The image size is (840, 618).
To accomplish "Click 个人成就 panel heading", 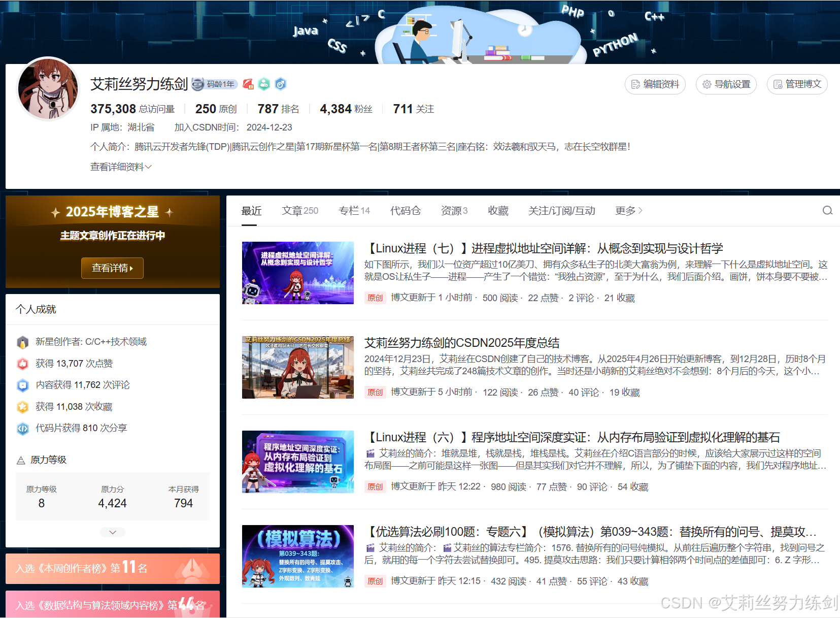I will (x=36, y=309).
